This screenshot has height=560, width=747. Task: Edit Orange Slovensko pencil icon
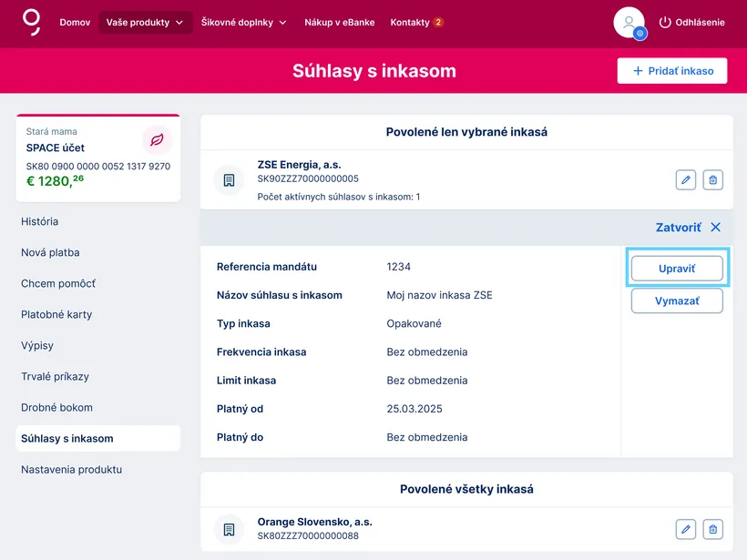686,528
